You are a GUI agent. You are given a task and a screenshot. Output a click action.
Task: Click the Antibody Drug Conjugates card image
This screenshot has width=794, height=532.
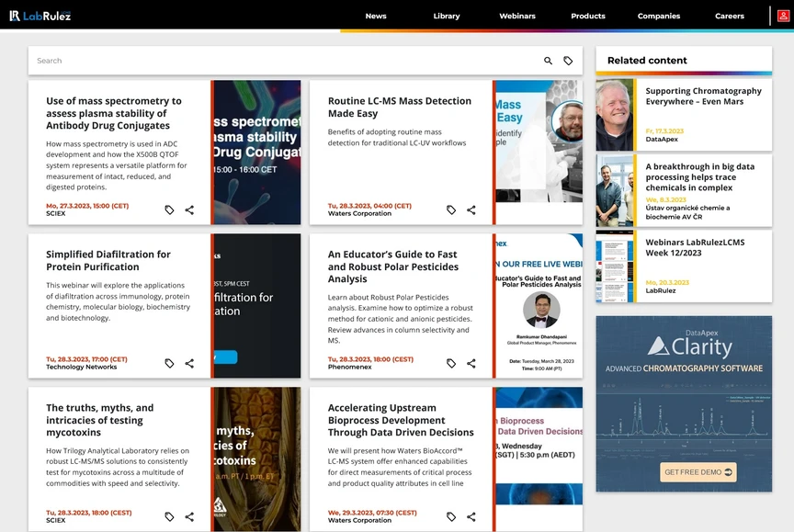click(x=257, y=153)
